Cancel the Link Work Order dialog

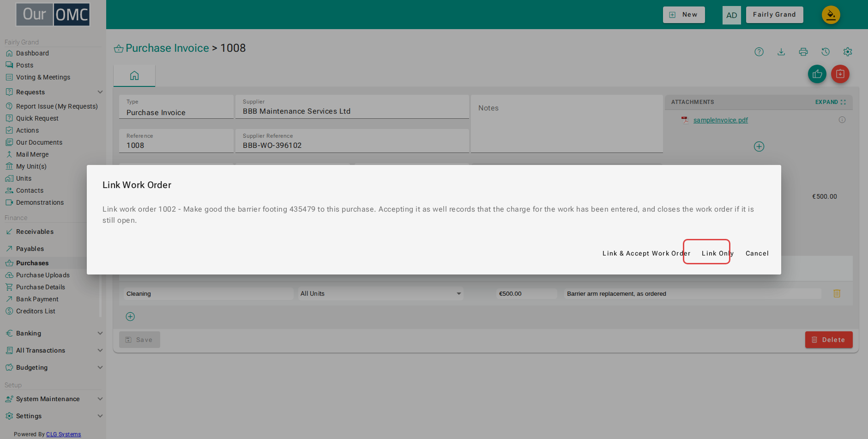757,253
